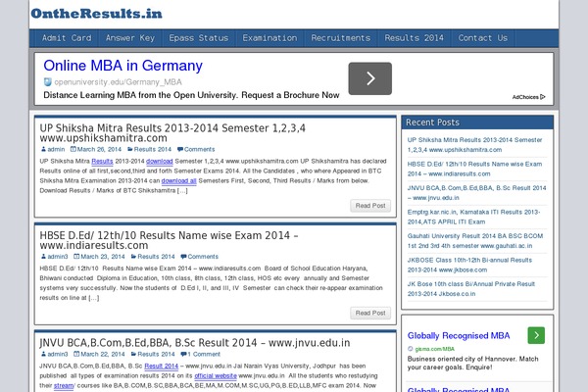Select the Recruitments navigation item
This screenshot has width=588, height=392.
click(x=341, y=38)
